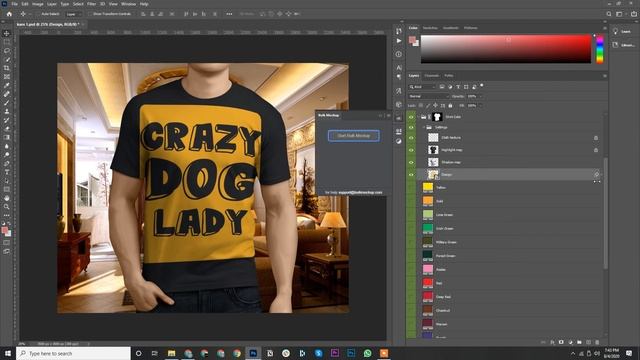Open WhatsApp from the taskbar
Viewport: 640px width, 360px height.
367,353
